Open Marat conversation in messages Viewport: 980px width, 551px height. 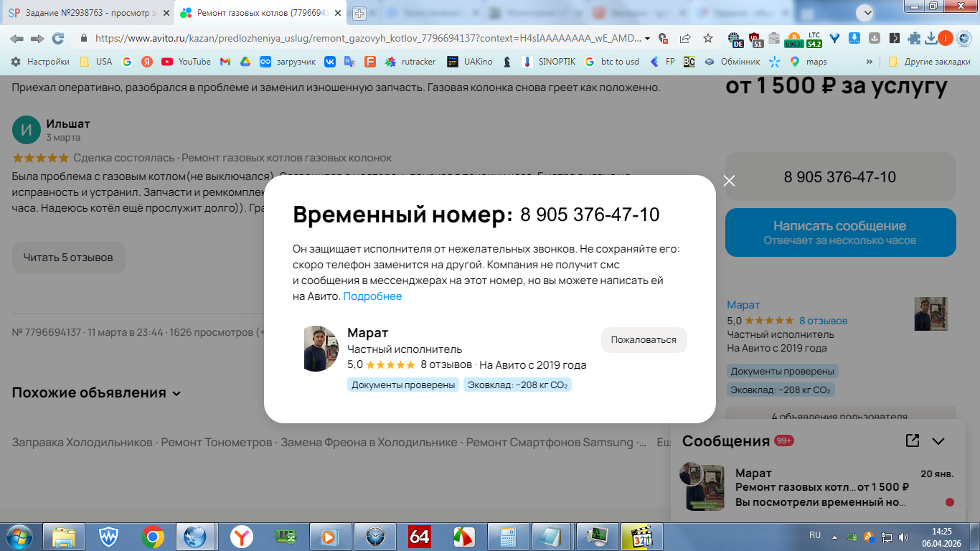pyautogui.click(x=819, y=487)
